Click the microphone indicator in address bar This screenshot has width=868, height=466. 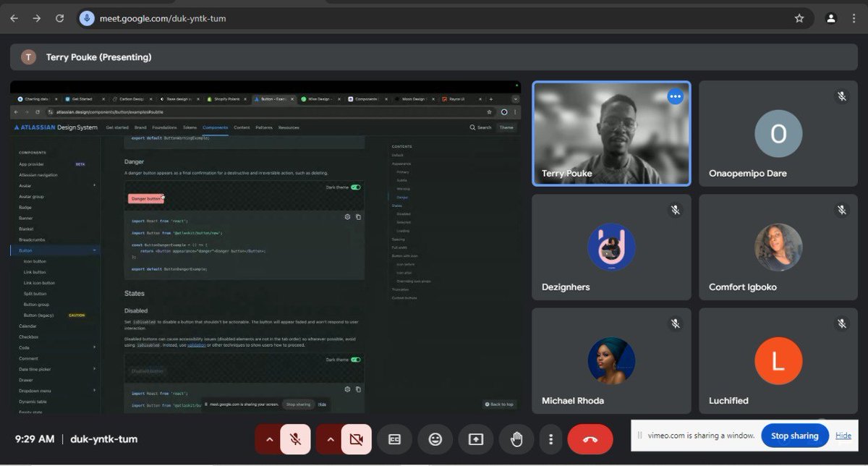(x=88, y=18)
